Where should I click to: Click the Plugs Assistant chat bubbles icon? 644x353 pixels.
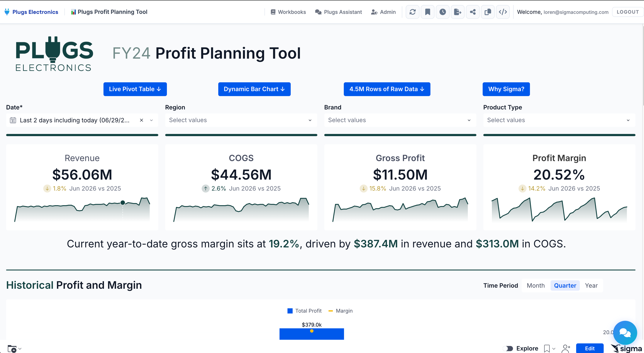(x=318, y=12)
